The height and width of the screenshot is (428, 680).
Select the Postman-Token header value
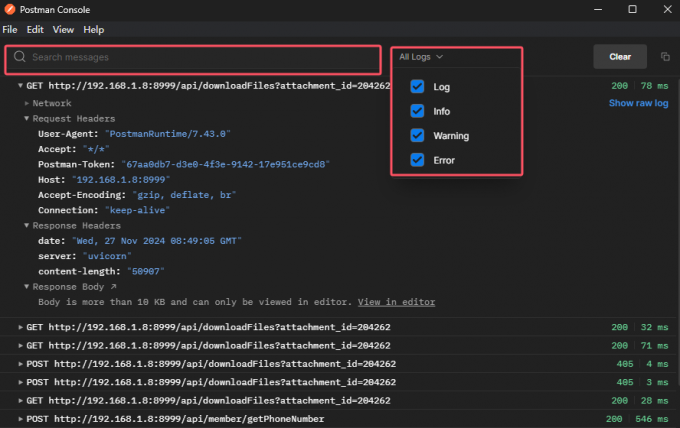[x=226, y=164]
